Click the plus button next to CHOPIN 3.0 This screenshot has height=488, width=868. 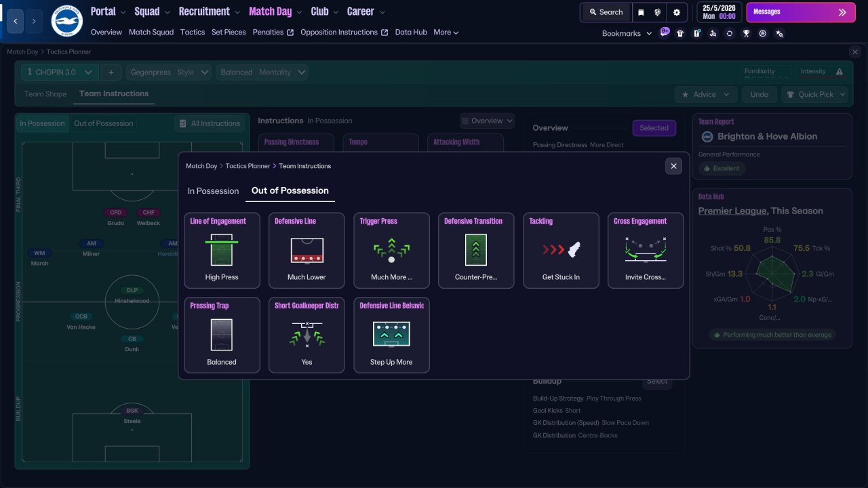click(x=111, y=72)
